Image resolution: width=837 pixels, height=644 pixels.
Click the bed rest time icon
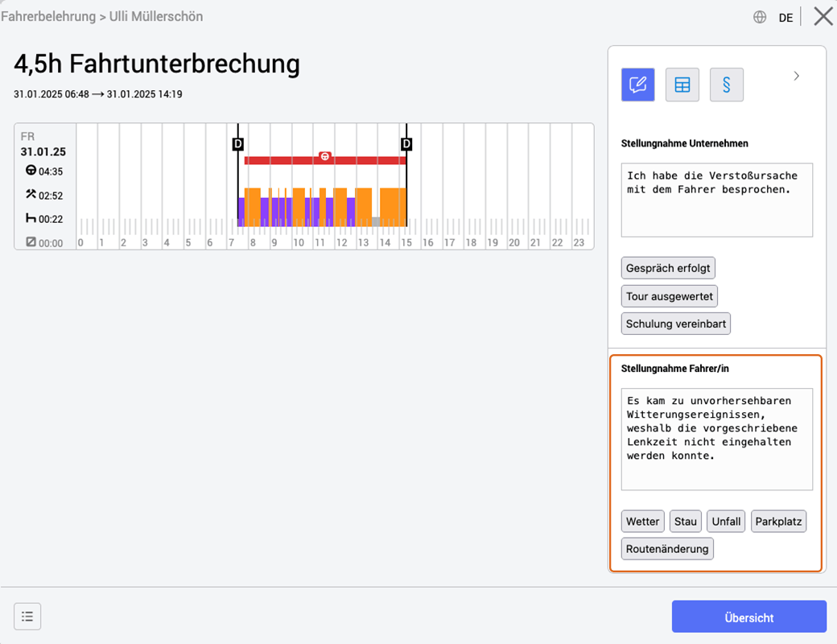coord(31,218)
